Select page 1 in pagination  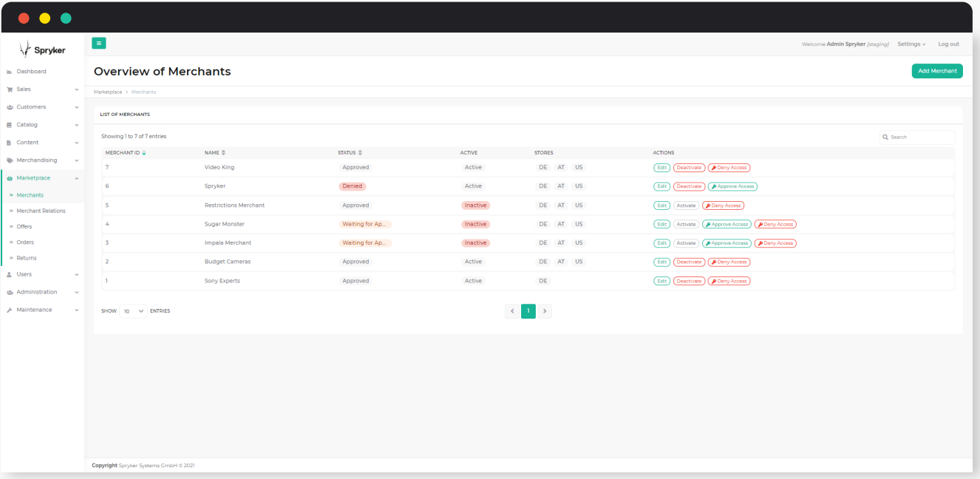pos(528,311)
